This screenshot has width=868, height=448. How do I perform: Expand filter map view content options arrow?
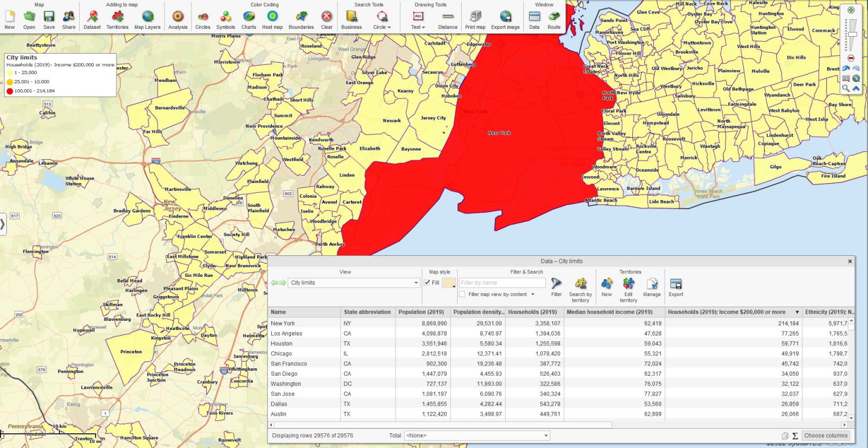[532, 294]
